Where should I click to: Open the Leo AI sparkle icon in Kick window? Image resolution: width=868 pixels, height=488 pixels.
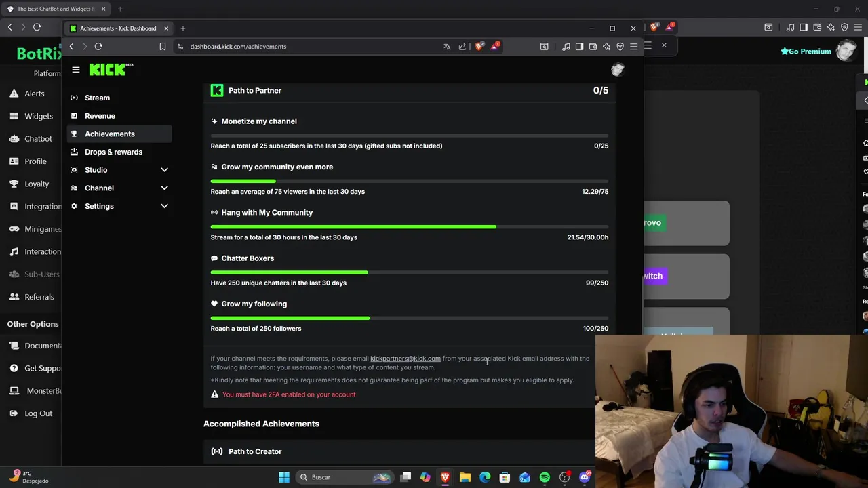pos(606,47)
